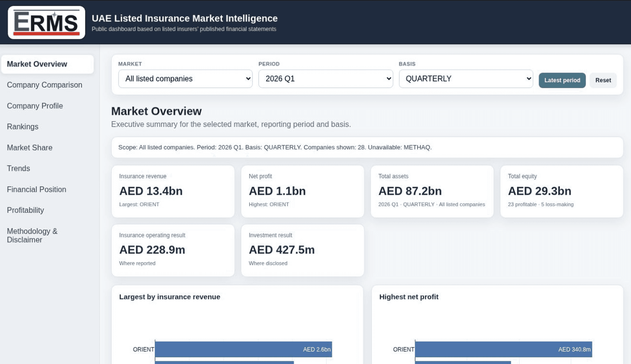Click Investment result AED 427.5m value
This screenshot has height=364, width=631.
(282, 250)
